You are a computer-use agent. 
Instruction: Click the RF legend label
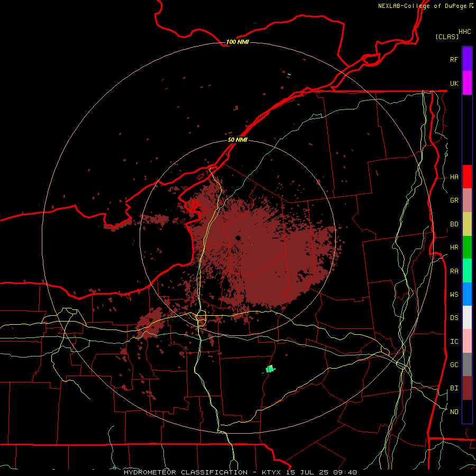pyautogui.click(x=454, y=59)
